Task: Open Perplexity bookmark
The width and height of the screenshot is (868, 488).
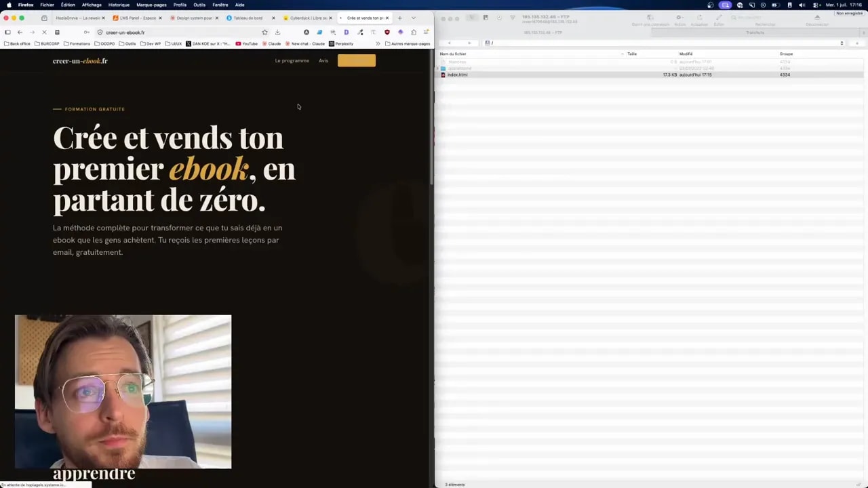Action: pos(341,43)
